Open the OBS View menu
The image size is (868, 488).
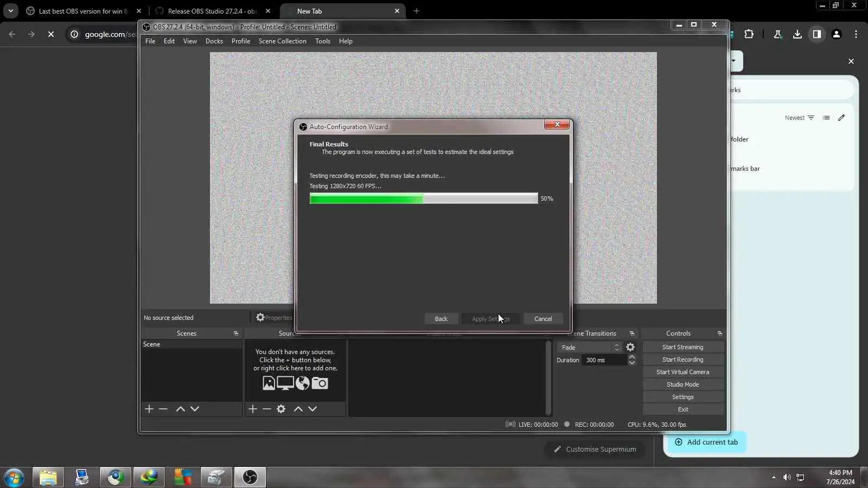click(190, 41)
